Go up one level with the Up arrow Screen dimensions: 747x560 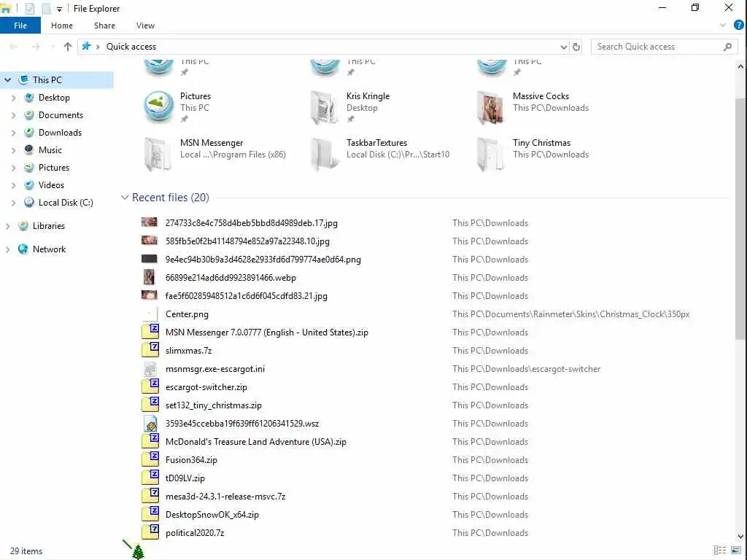[68, 47]
